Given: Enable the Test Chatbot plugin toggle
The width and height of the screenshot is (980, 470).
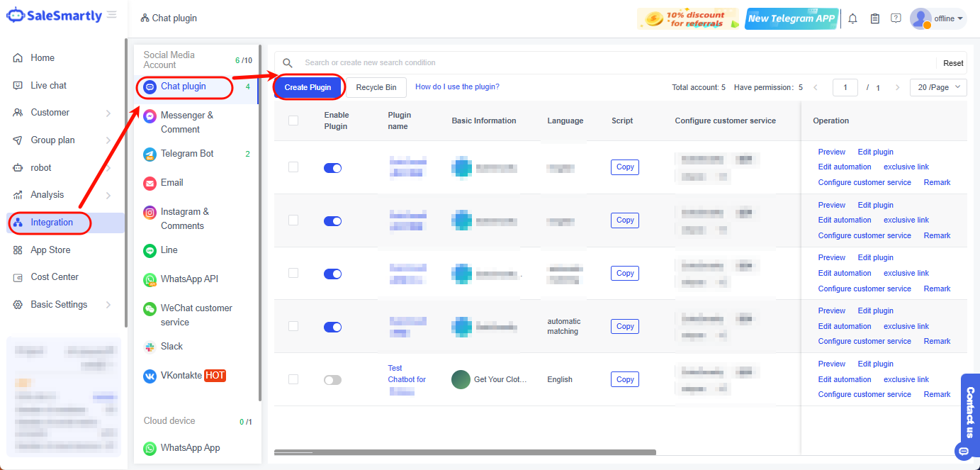Looking at the screenshot, I should (x=332, y=380).
